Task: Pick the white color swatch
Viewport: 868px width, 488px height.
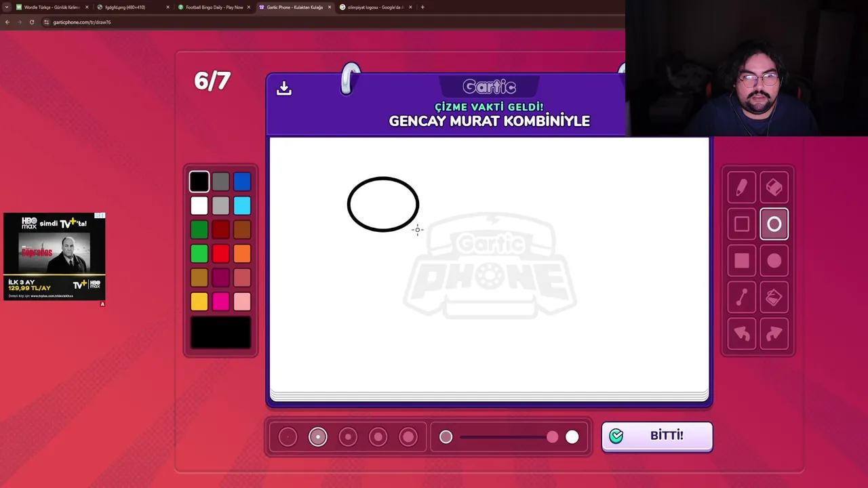Action: pyautogui.click(x=199, y=205)
